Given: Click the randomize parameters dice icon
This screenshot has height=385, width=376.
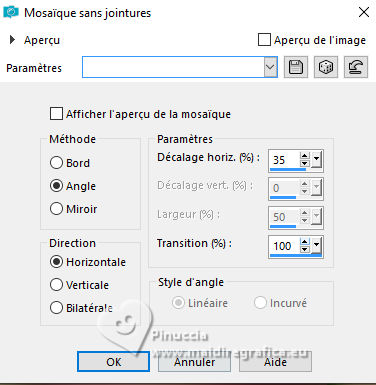Looking at the screenshot, I should coord(326,67).
